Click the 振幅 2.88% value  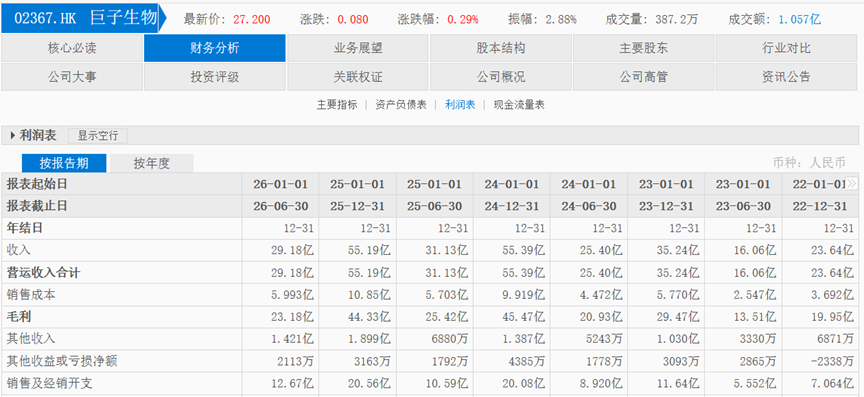(x=561, y=20)
